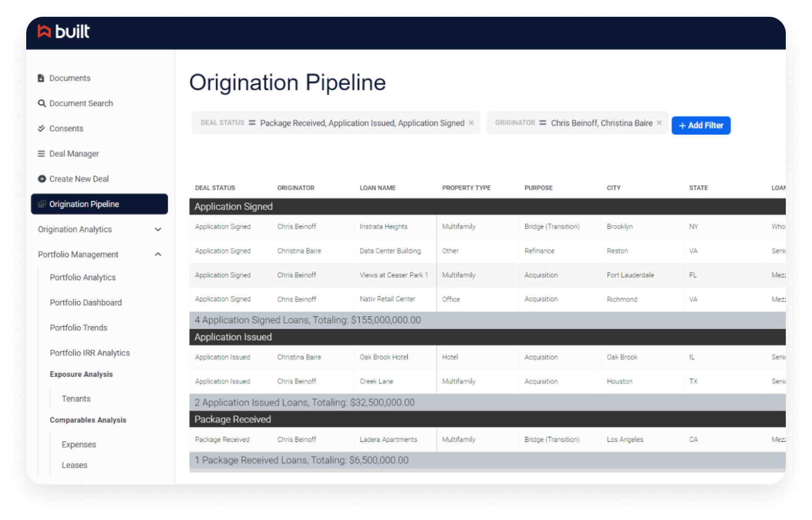Expand the Origination Analytics section

pos(158,229)
